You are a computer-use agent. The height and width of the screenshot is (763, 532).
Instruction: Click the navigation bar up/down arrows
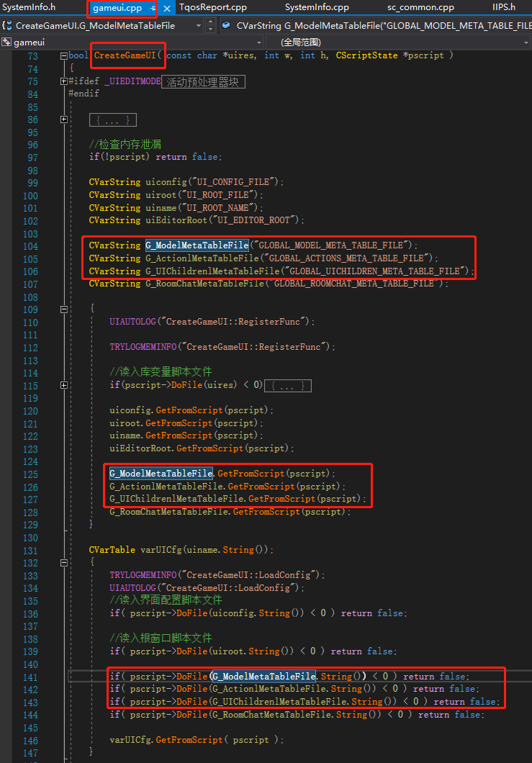(210, 25)
